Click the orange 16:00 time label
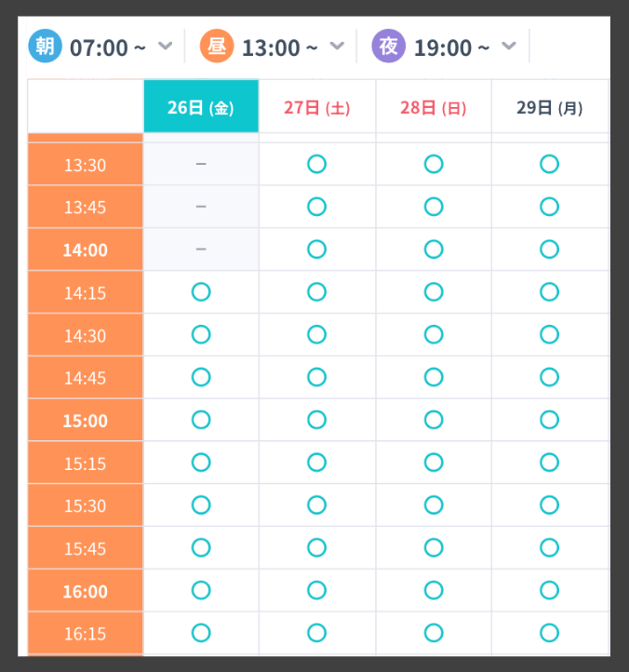The height and width of the screenshot is (672, 629). point(86,591)
